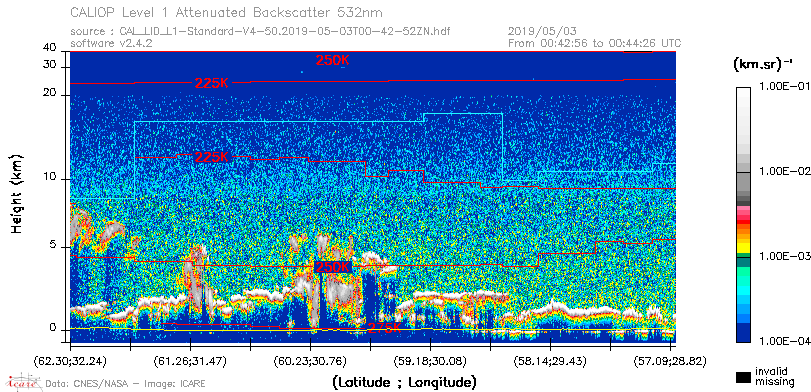Click the white top of the color scale

coord(744,93)
